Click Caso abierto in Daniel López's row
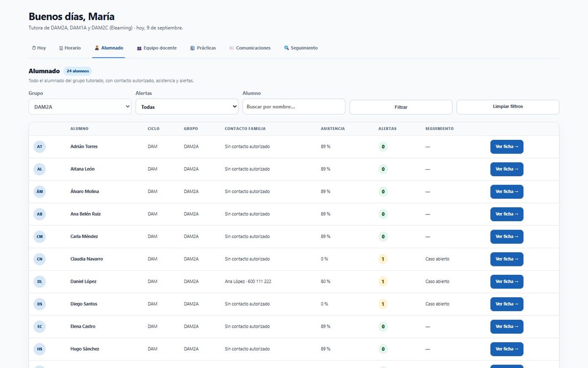This screenshot has width=588, height=368. pyautogui.click(x=437, y=282)
